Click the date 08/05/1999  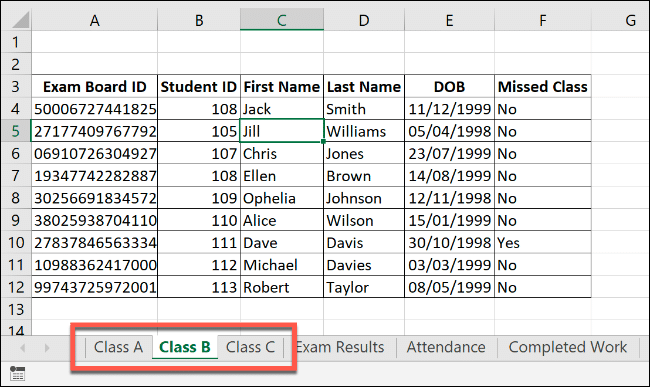(449, 287)
